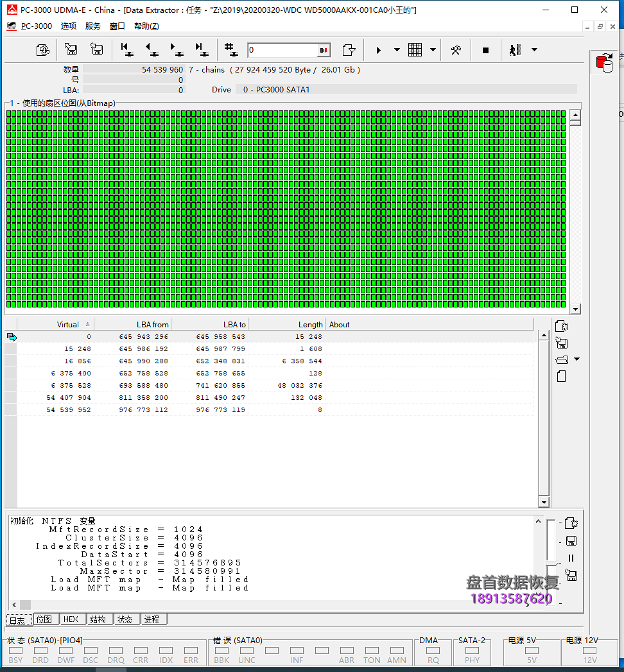Click the new-document icon beside the chain table
This screenshot has width=624, height=672.
tap(562, 326)
